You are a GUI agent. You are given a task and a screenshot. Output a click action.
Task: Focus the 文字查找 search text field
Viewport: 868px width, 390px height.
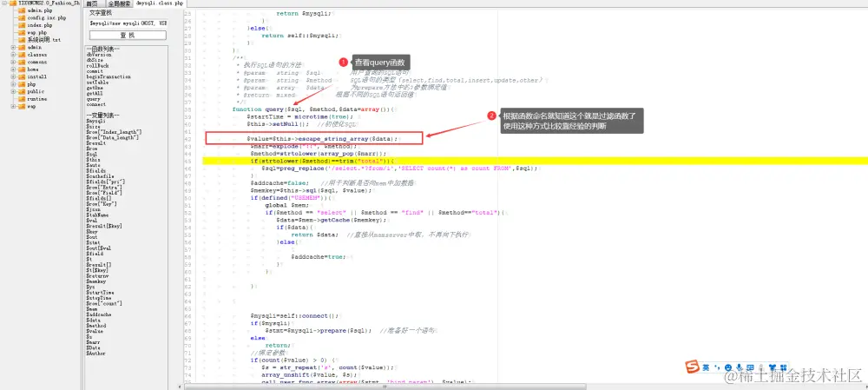pos(128,23)
